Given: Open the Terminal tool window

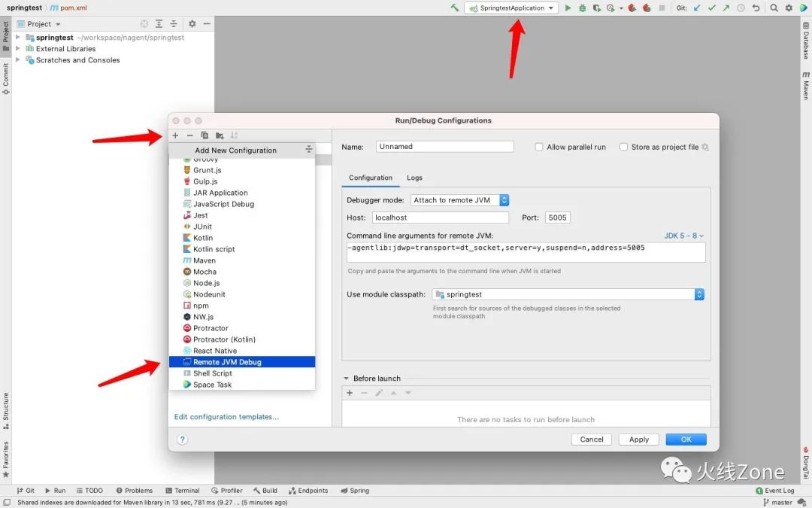Looking at the screenshot, I should tap(182, 491).
